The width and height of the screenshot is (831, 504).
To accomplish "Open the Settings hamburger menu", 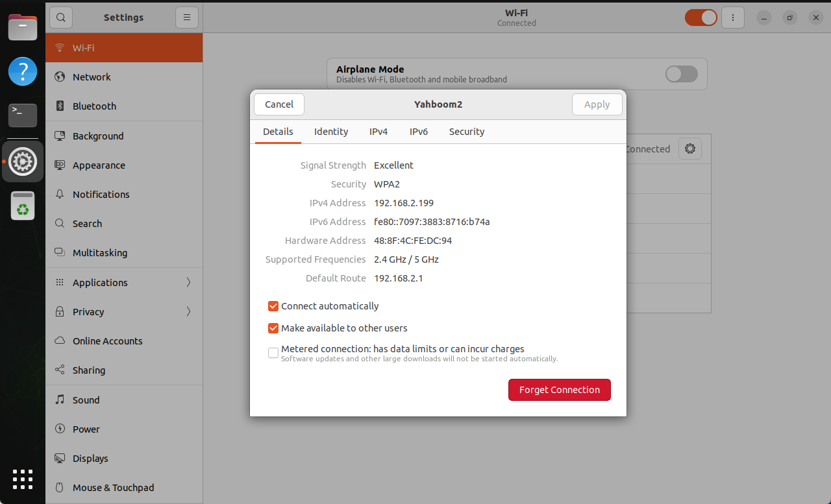I will [187, 18].
